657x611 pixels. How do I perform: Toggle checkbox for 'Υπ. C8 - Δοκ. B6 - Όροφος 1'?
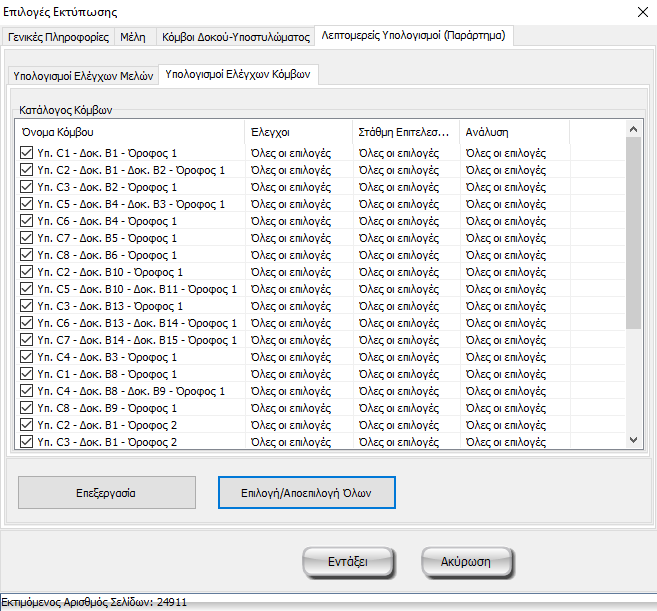point(26,255)
